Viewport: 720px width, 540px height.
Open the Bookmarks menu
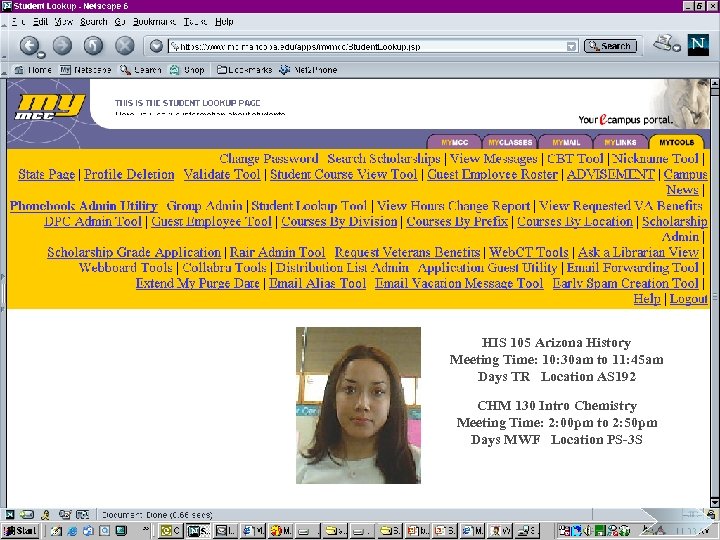pos(154,22)
